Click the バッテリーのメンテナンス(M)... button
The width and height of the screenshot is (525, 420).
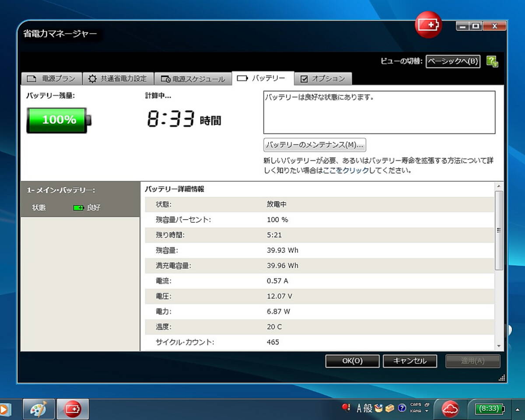pyautogui.click(x=315, y=144)
